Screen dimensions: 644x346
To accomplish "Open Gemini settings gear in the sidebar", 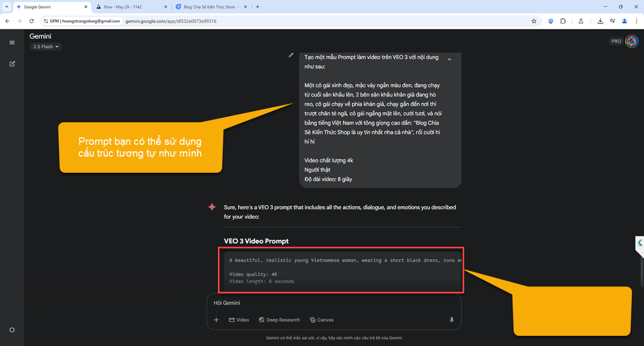I will tap(12, 330).
